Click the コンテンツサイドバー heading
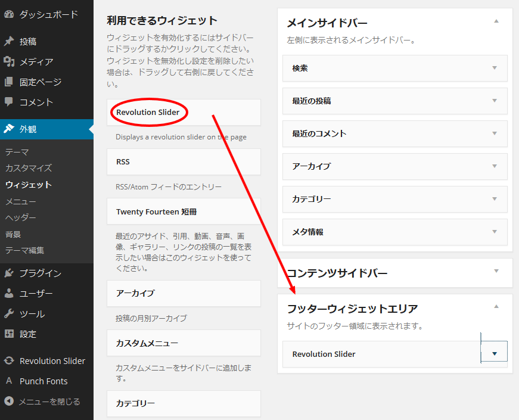This screenshot has width=519, height=420. [x=337, y=273]
